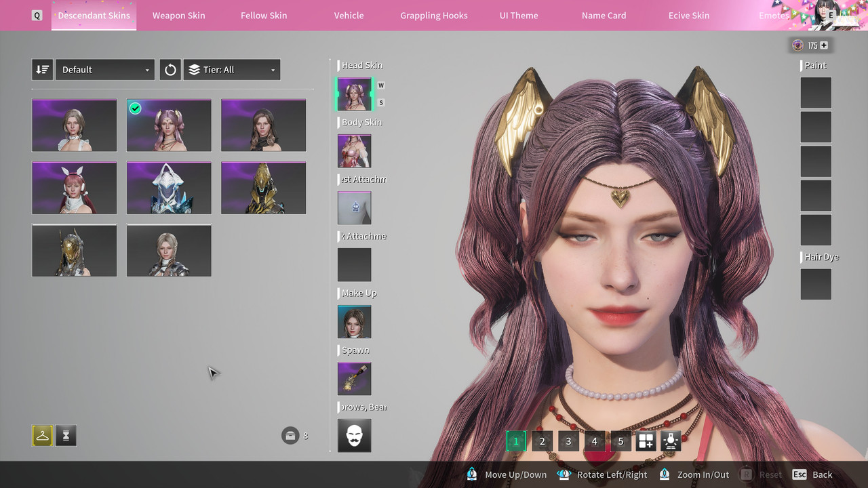
Task: Click the Reset button
Action: 760,474
